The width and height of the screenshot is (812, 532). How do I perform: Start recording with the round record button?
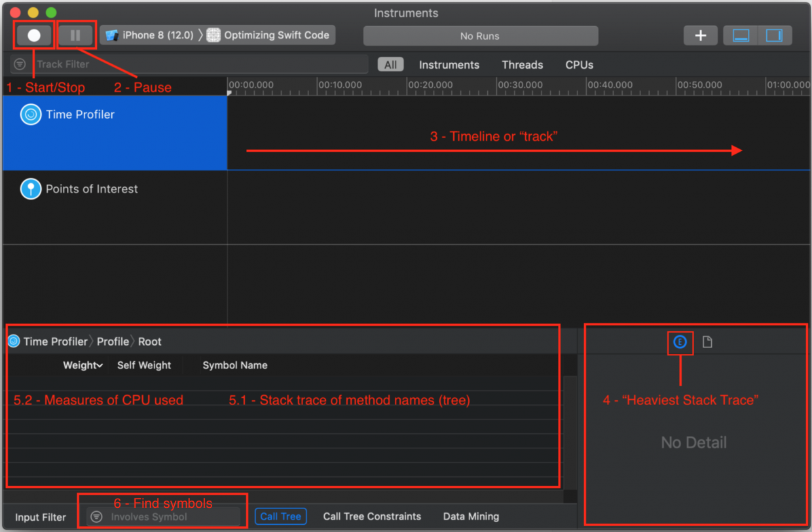point(34,36)
